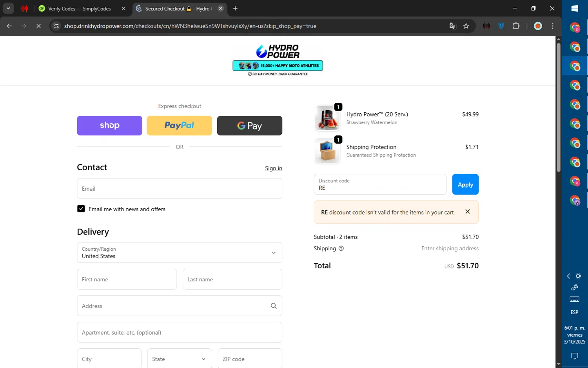Click the checkout URL in address bar
Screen dimensions: 588x368
click(190, 26)
